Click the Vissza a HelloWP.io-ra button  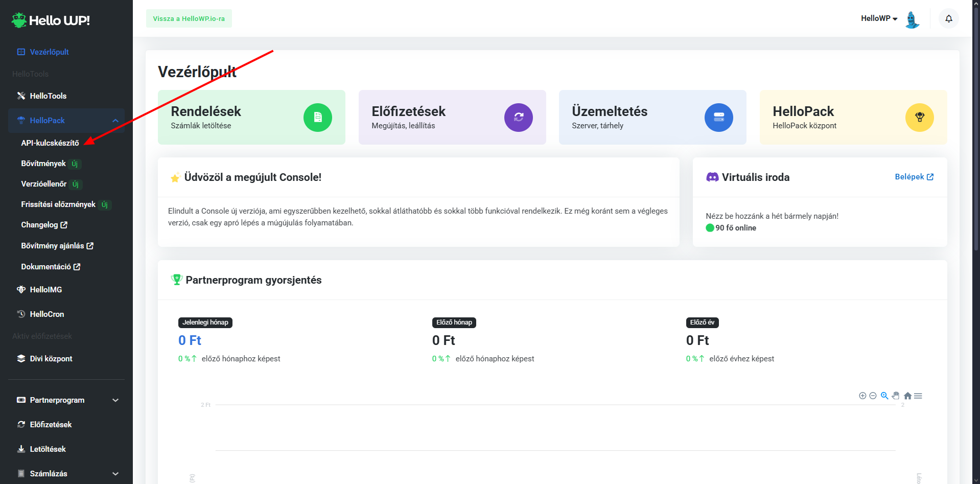coord(189,18)
